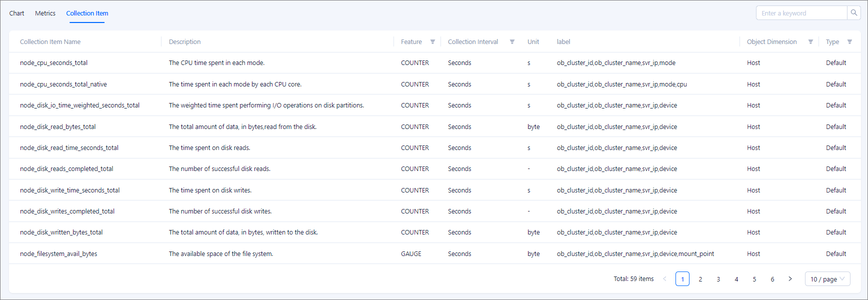The width and height of the screenshot is (868, 300).
Task: Click the node_filesystem_avail_bytes row name
Action: (58, 254)
